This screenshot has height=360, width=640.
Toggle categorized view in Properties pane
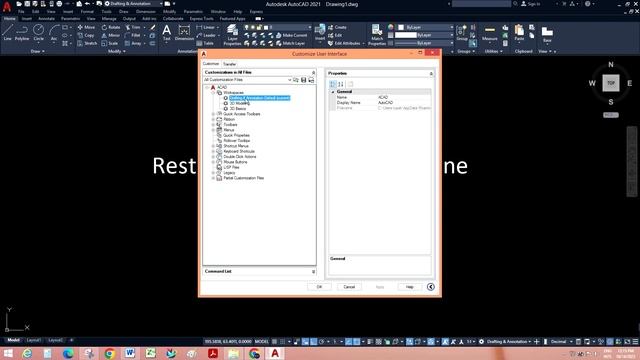click(x=333, y=84)
